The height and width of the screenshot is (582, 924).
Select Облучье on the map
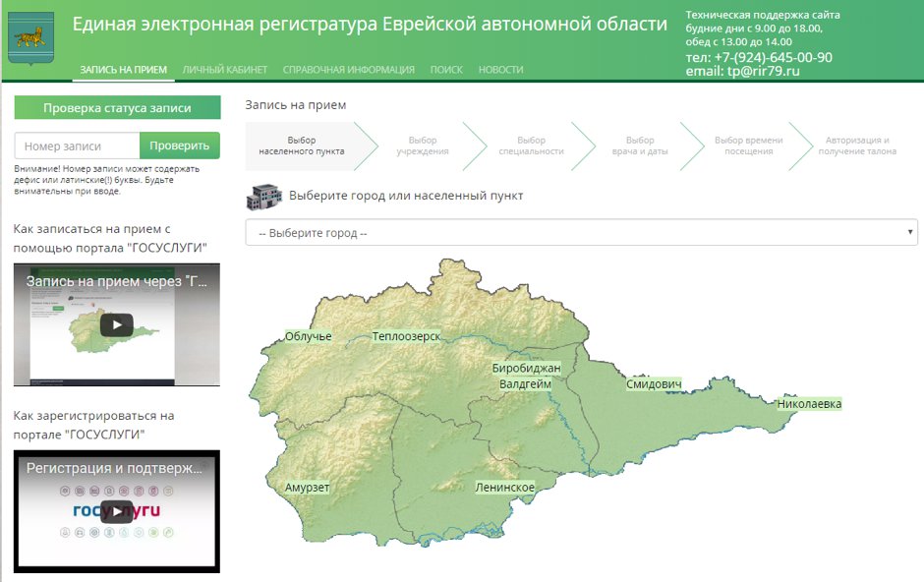(308, 336)
